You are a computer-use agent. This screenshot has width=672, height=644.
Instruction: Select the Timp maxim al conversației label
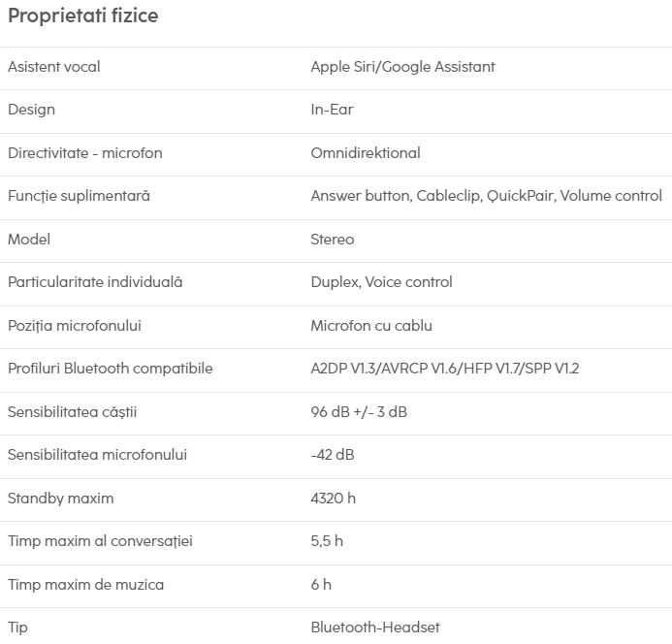click(100, 541)
